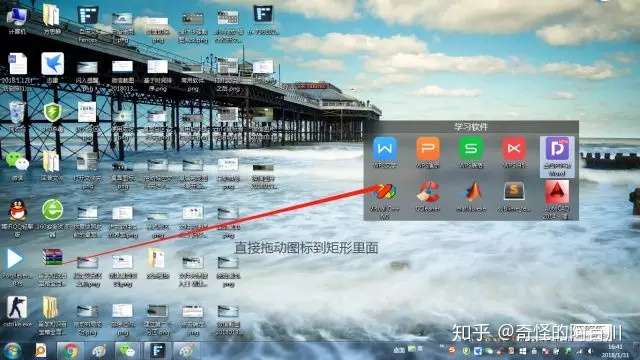
Task: Launch Visual C++ 6.0 in the fence
Action: [x=385, y=192]
